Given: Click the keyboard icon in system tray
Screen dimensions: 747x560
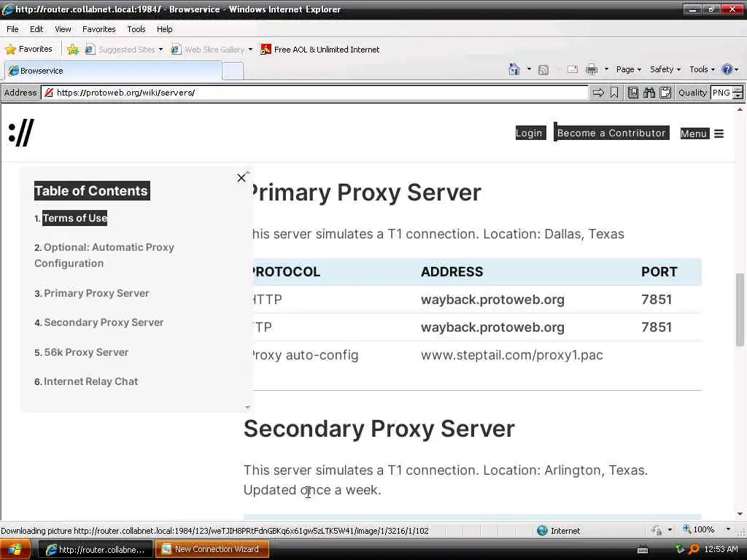Looking at the screenshot, I should [x=643, y=550].
